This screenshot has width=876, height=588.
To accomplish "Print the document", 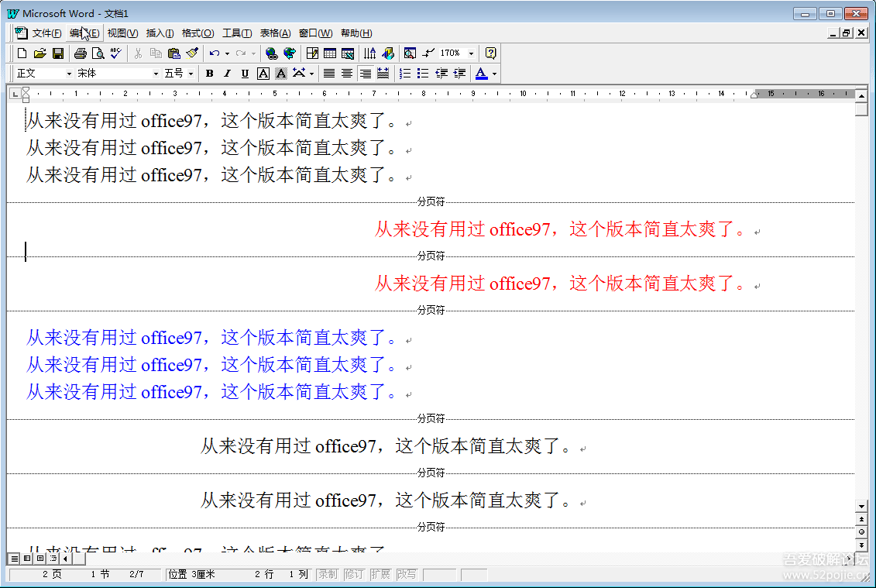I will (81, 53).
